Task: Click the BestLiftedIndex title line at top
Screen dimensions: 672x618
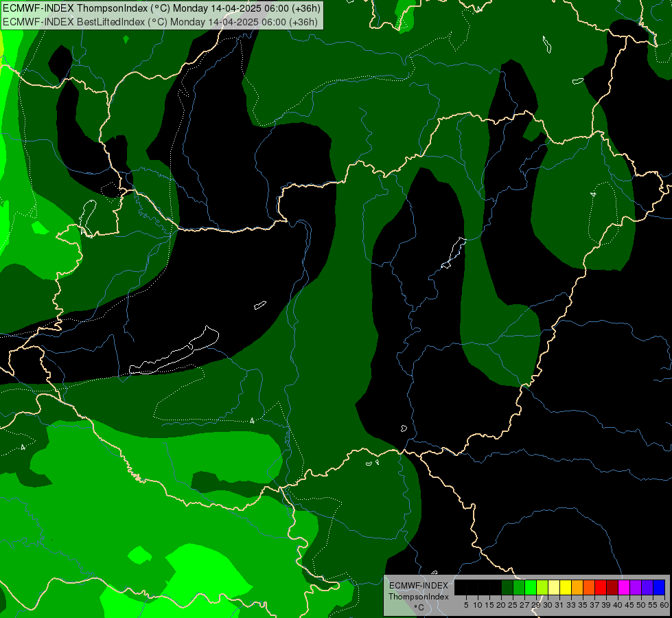Action: [161, 21]
